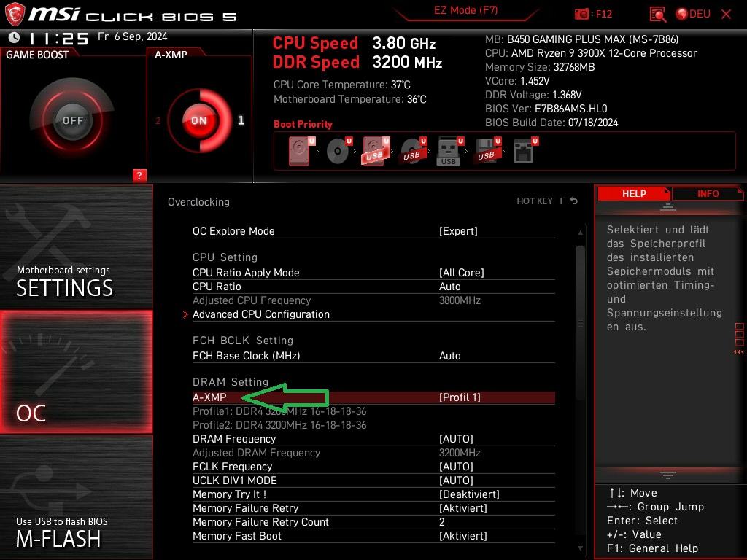Click the date Fr 6 Sep, 2024
This screenshot has width=747, height=560.
click(133, 36)
